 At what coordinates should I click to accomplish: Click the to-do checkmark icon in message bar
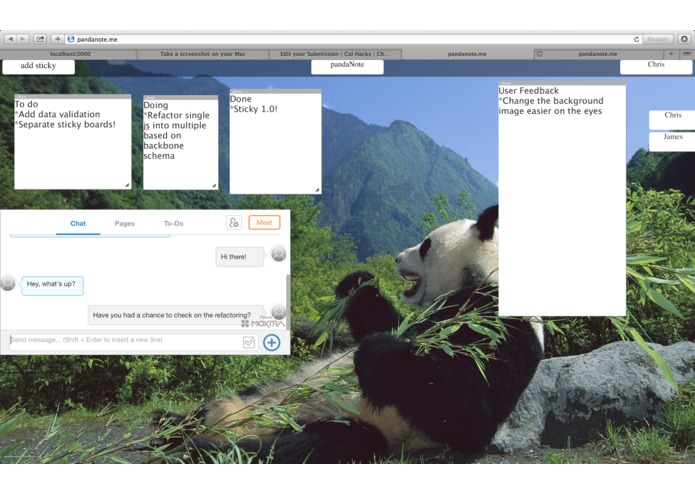pos(249,342)
